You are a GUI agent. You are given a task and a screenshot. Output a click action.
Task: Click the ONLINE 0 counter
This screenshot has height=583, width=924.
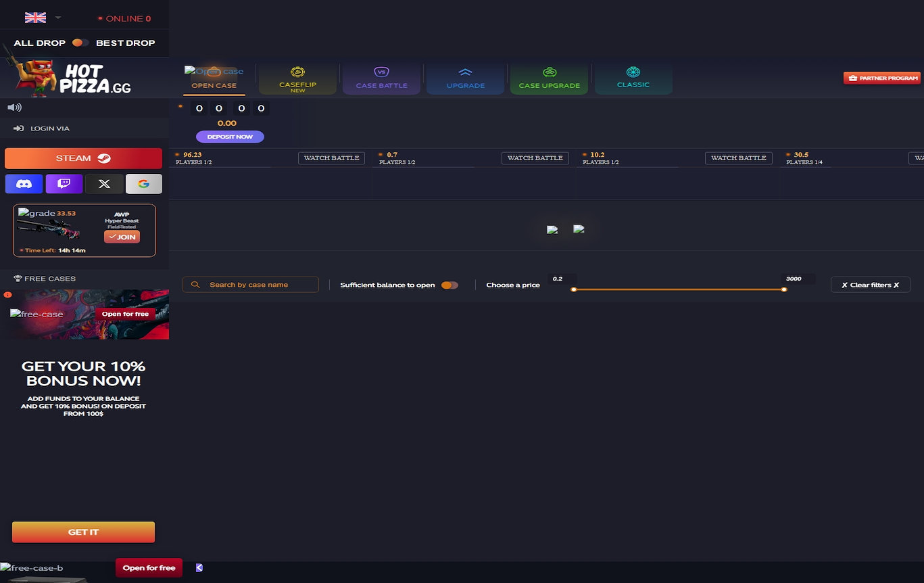pos(124,18)
